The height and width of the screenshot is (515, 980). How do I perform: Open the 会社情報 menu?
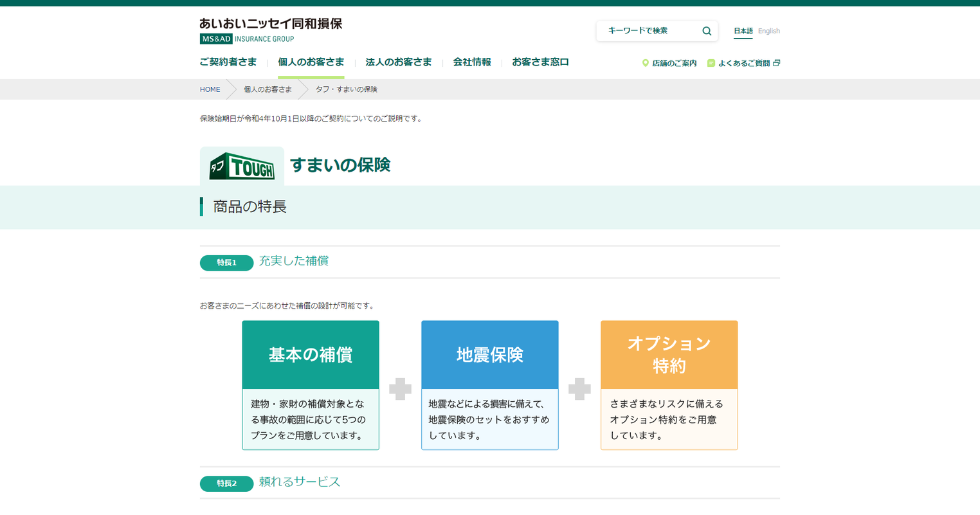[x=472, y=62]
